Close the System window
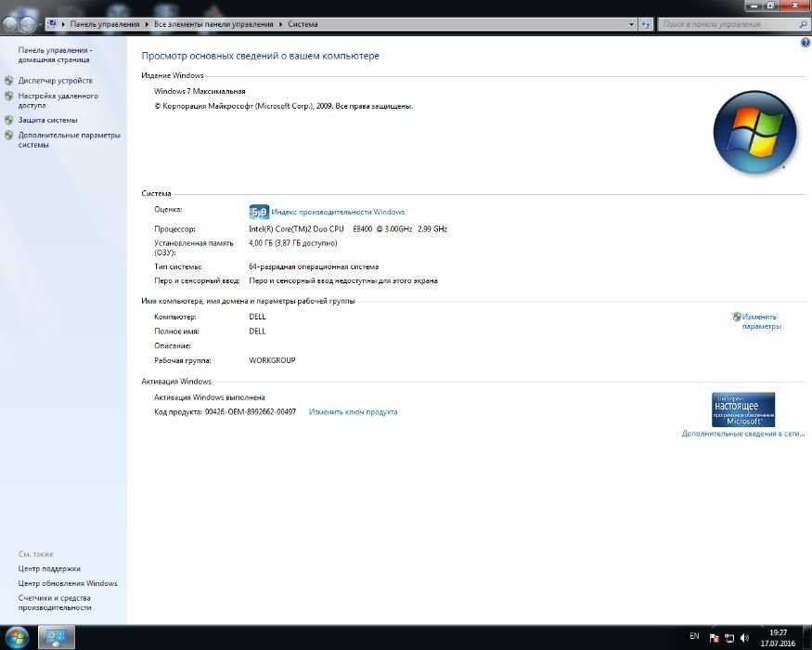The width and height of the screenshot is (812, 650). 794,6
